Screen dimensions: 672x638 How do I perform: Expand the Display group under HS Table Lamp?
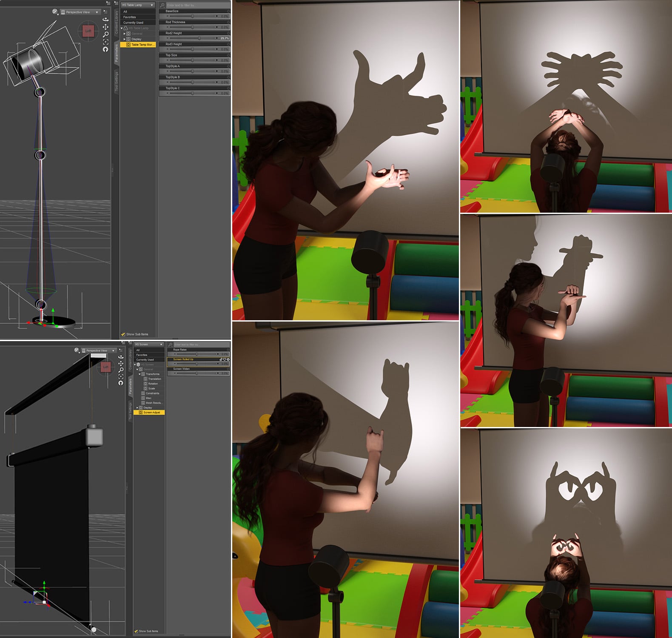125,39
